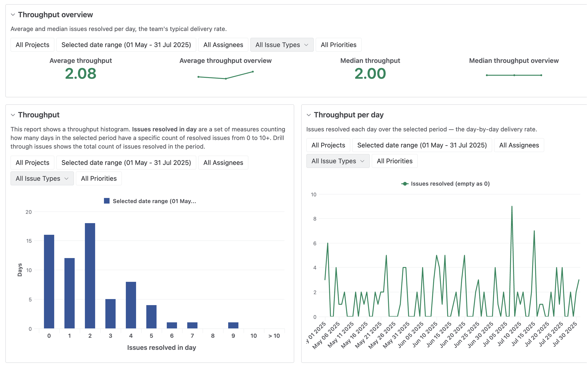Click date range filter in Throughput histogram panel
Image resolution: width=588 pixels, height=368 pixels.
pyautogui.click(x=126, y=163)
